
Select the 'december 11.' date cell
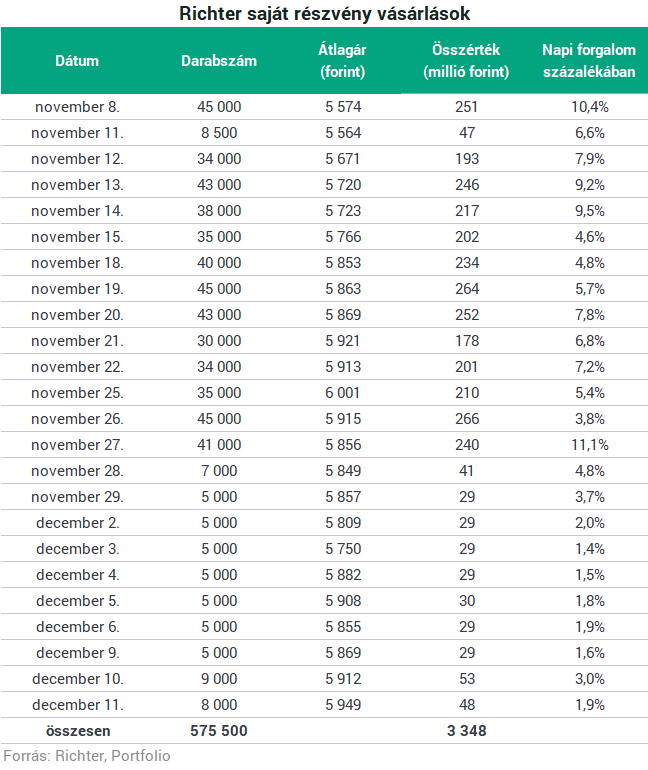click(78, 706)
